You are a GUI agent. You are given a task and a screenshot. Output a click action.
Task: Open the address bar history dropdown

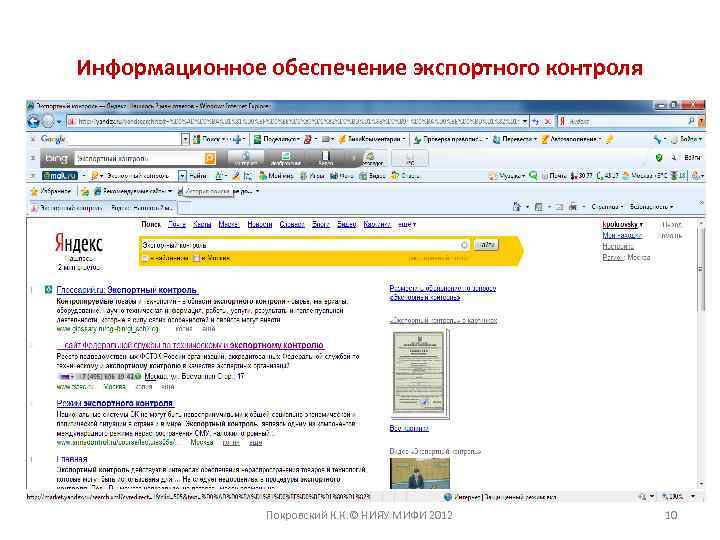[524, 121]
